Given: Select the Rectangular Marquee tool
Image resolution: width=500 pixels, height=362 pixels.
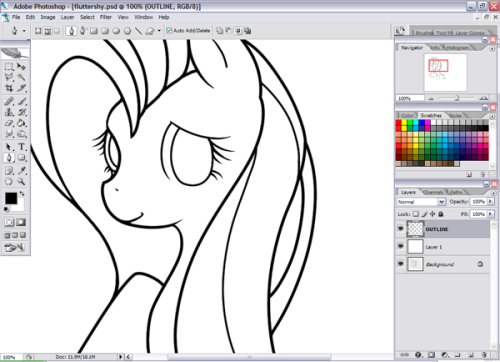Looking at the screenshot, I should (9, 67).
